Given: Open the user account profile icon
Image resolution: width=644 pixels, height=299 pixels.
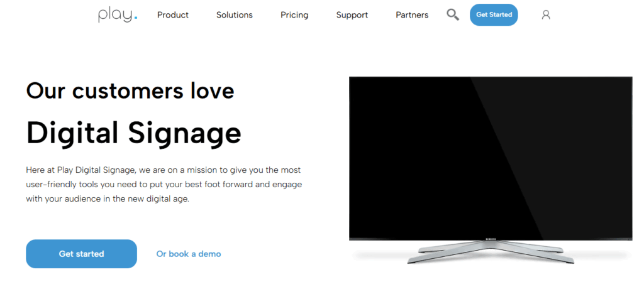Looking at the screenshot, I should tap(545, 15).
